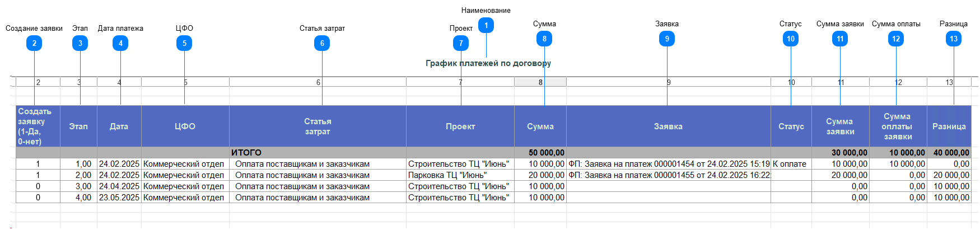
Task: Select spreadsheet column header 9
Action: click(x=669, y=82)
